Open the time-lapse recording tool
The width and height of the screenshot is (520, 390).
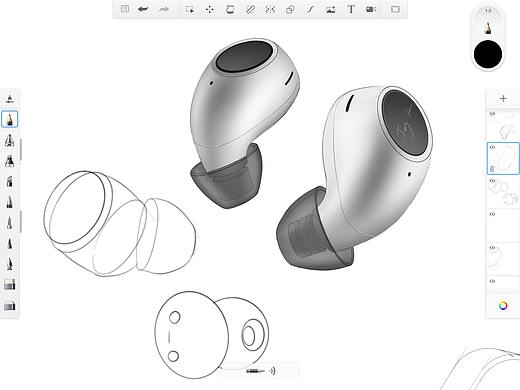[371, 9]
